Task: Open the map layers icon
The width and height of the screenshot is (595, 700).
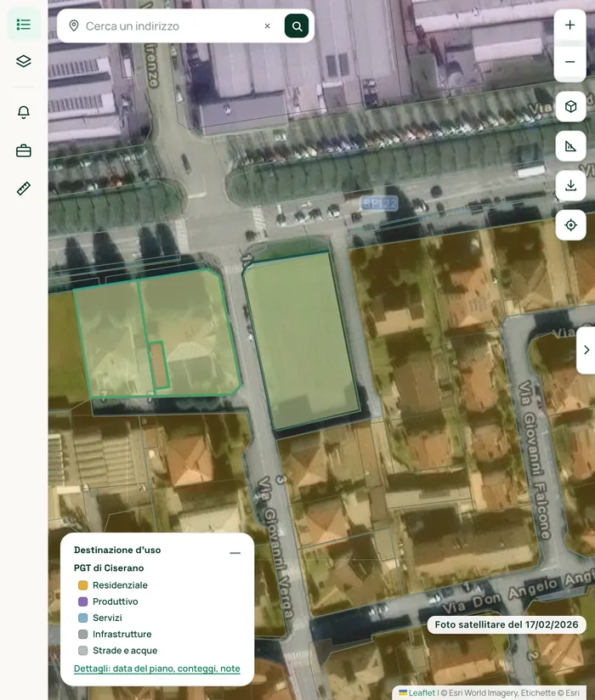Action: click(24, 61)
